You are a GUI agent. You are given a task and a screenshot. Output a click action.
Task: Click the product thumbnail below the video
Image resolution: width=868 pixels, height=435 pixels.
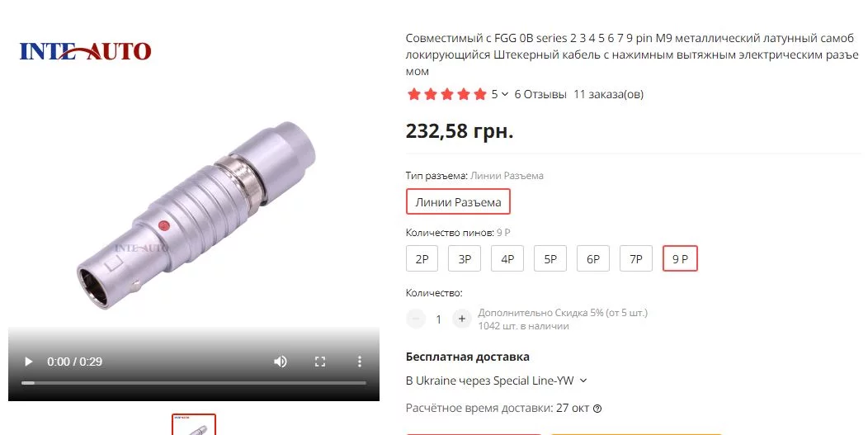coord(194,424)
